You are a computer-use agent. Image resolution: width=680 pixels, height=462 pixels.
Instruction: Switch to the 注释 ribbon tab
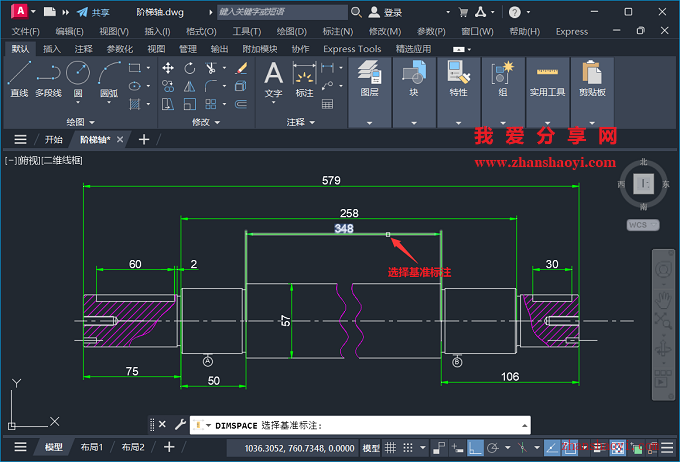(x=84, y=49)
